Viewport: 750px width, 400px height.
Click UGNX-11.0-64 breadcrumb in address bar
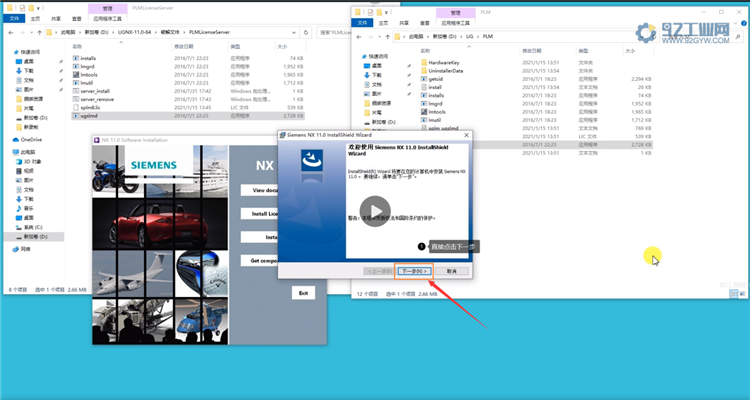coord(134,33)
